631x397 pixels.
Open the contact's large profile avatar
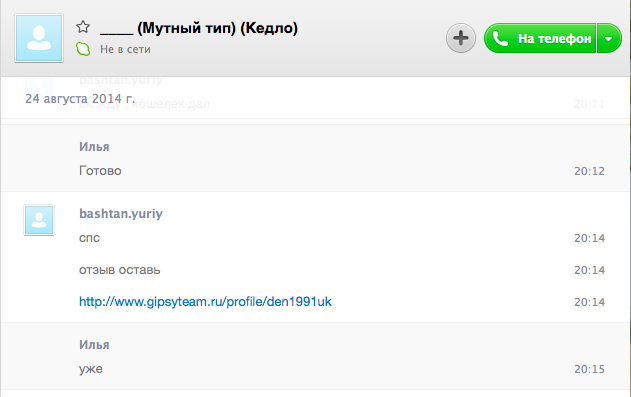(39, 38)
